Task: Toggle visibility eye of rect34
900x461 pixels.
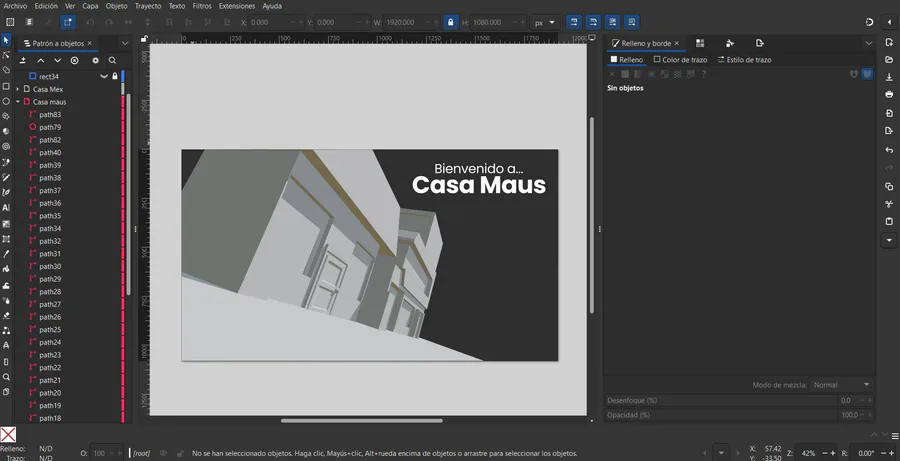Action: tap(104, 76)
